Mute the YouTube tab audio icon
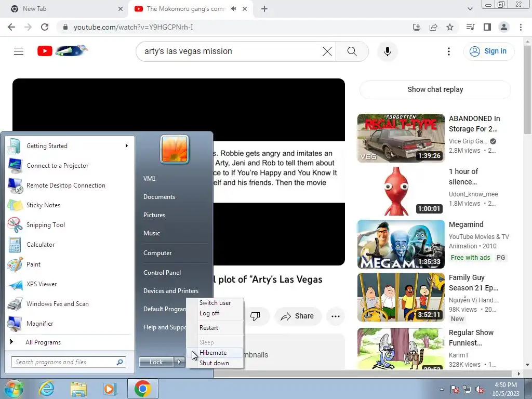This screenshot has width=532, height=399. pyautogui.click(x=233, y=9)
